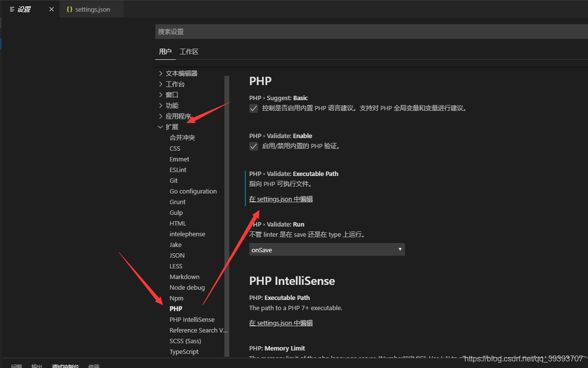Open SCSS (Sass) settings section
588x368 pixels.
[x=185, y=341]
